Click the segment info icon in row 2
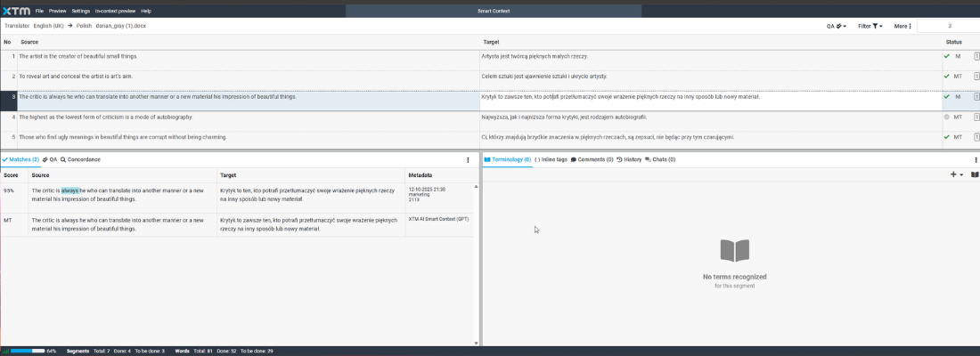Screen dimensions: 980x356 click(x=976, y=77)
